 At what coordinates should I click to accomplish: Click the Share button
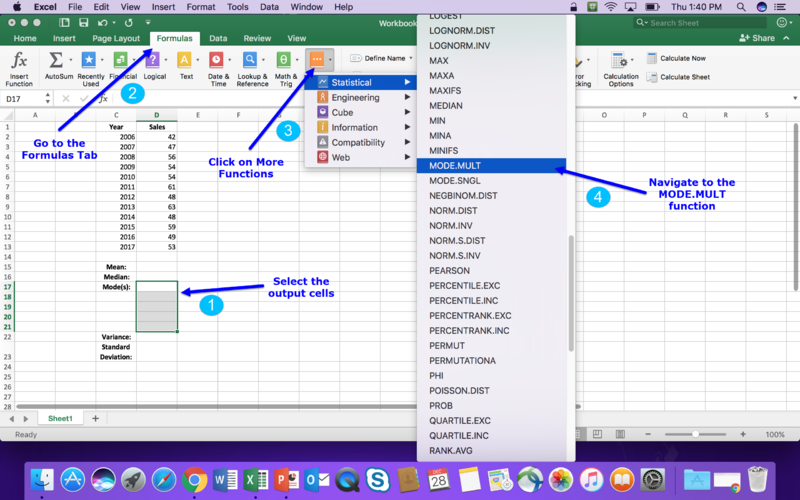[756, 38]
